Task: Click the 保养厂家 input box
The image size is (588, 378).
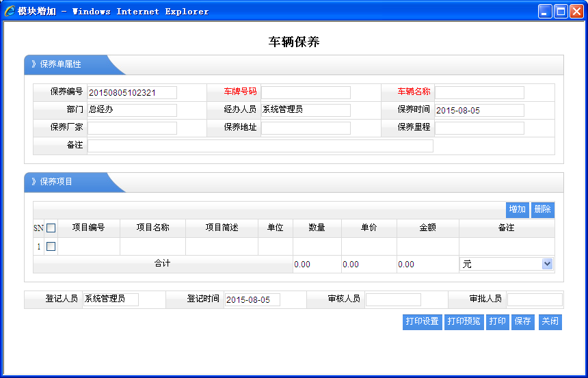Action: coord(132,128)
